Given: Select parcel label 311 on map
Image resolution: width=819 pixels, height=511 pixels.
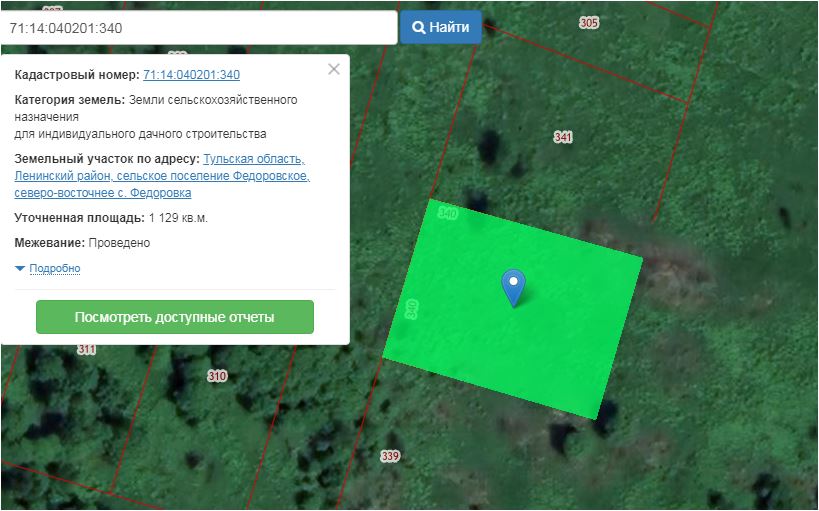Looking at the screenshot, I should click(87, 349).
